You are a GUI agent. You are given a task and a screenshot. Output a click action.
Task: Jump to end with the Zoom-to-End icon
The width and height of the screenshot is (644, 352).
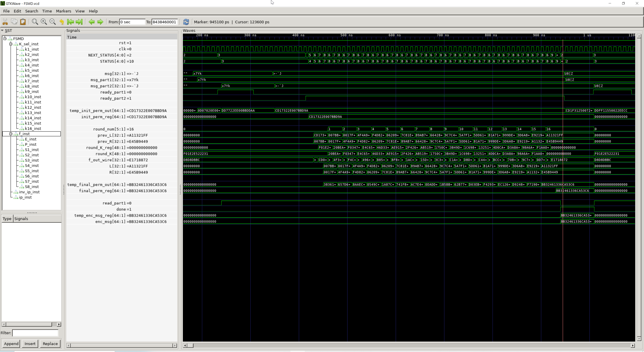pyautogui.click(x=79, y=22)
